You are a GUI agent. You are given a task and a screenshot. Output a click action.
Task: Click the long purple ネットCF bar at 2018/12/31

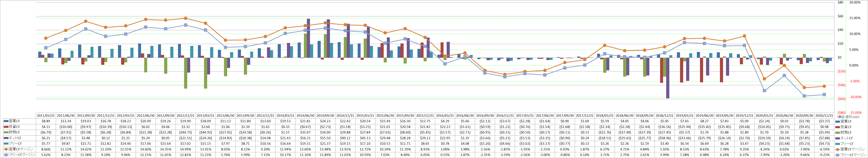[668, 78]
